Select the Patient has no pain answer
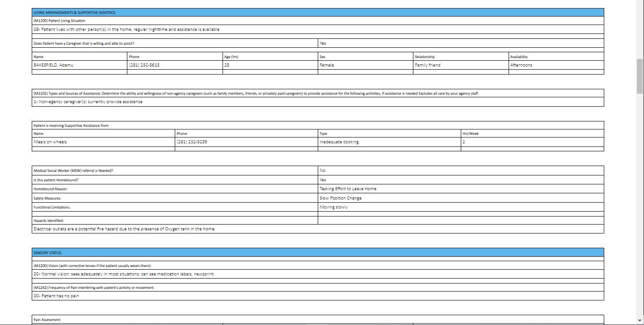Viewport: 644px width, 325px height. point(56,296)
